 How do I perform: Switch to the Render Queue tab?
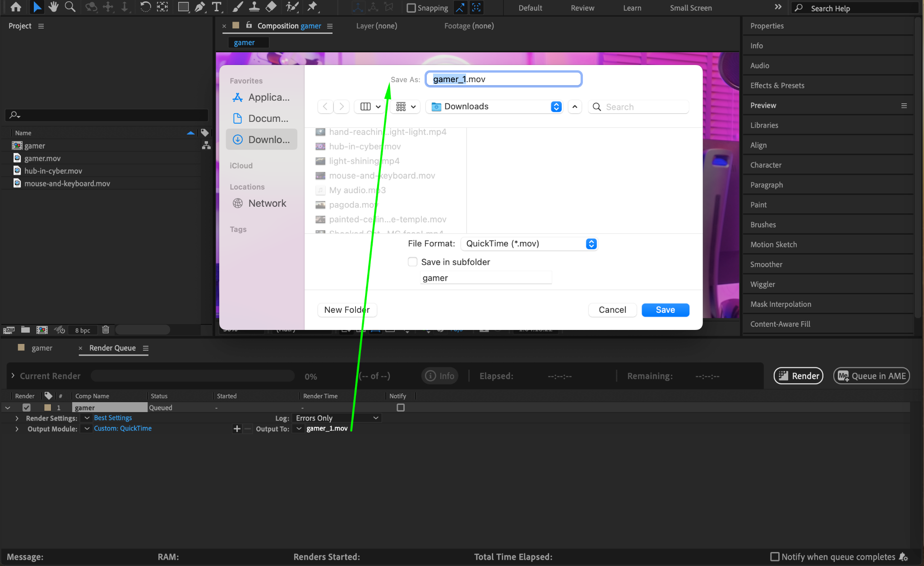point(112,348)
